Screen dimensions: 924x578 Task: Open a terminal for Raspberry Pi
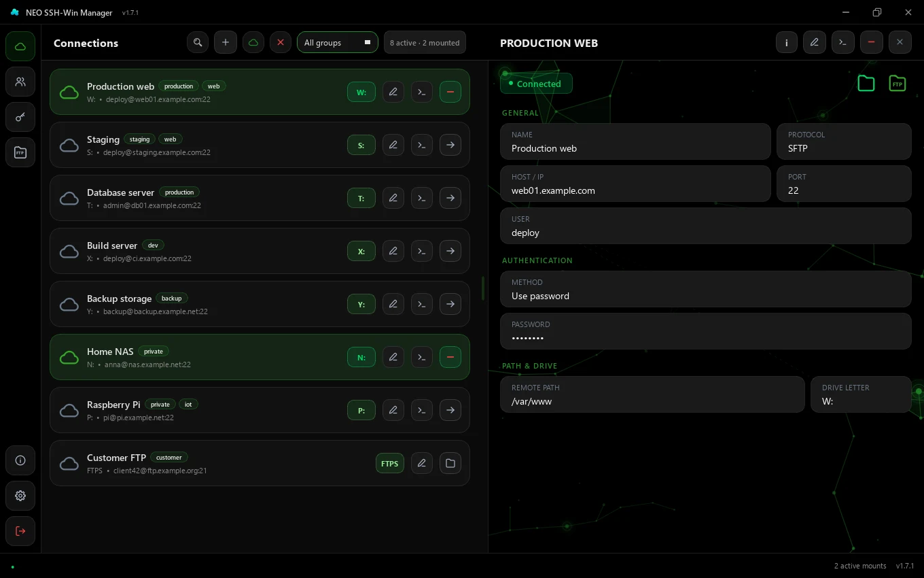pos(422,410)
